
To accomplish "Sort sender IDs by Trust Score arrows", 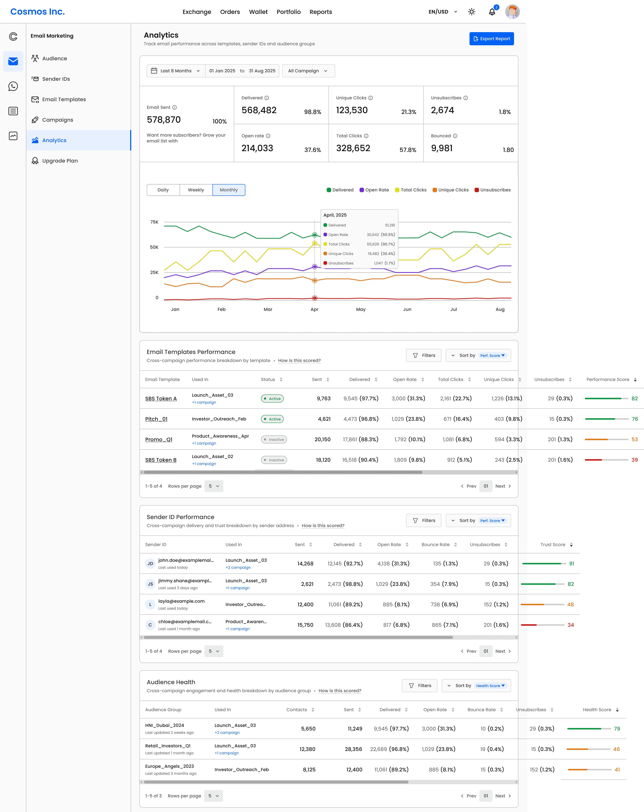I will click(x=571, y=545).
